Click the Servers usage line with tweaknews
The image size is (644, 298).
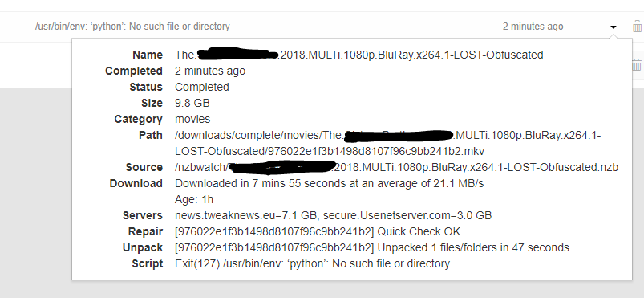click(333, 215)
